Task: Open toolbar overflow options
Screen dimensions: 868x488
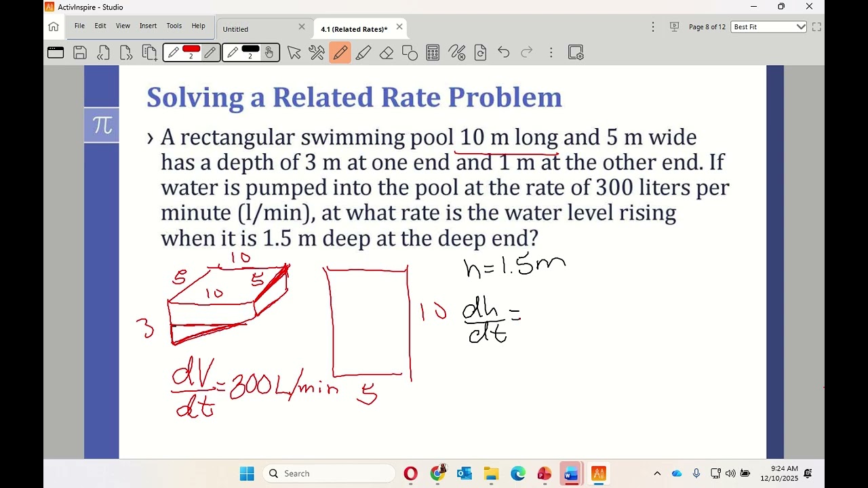Action: point(551,52)
